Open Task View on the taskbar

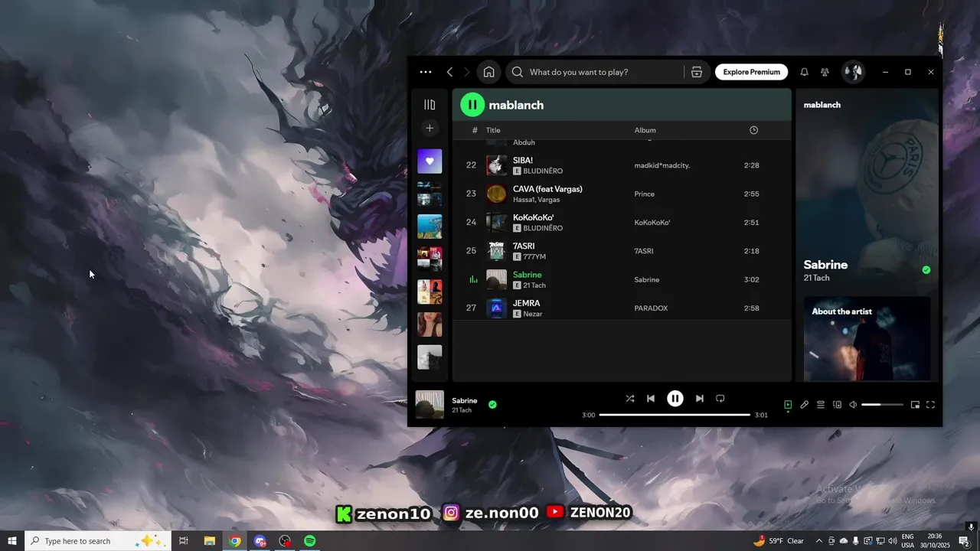click(184, 541)
